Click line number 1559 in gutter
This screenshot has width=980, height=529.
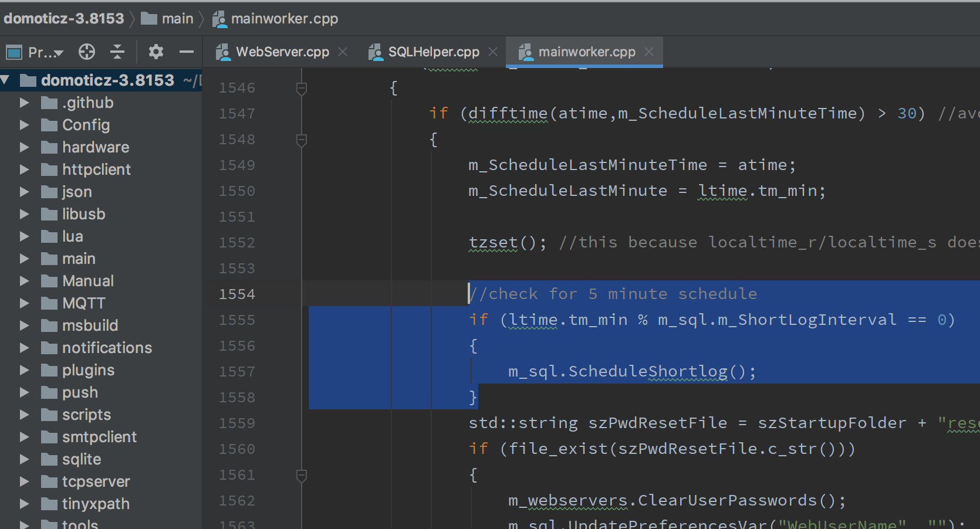coord(237,423)
